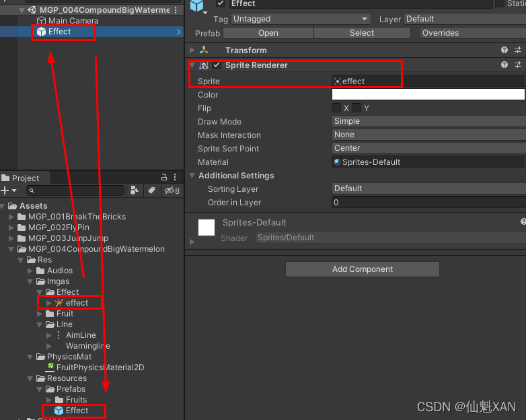The image size is (526, 420).
Task: Open prefab via the Effect row arrow
Action: [x=178, y=32]
